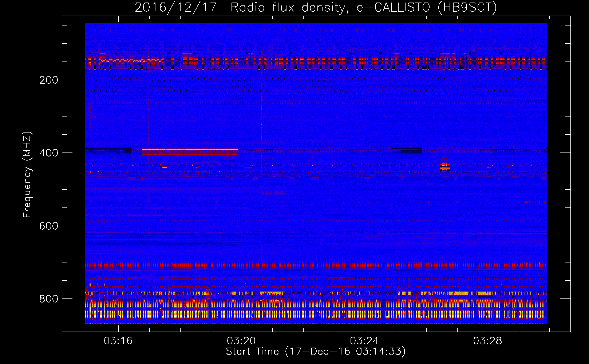Click the '03:28' time tick label
The width and height of the screenshot is (589, 364).
tap(487, 341)
